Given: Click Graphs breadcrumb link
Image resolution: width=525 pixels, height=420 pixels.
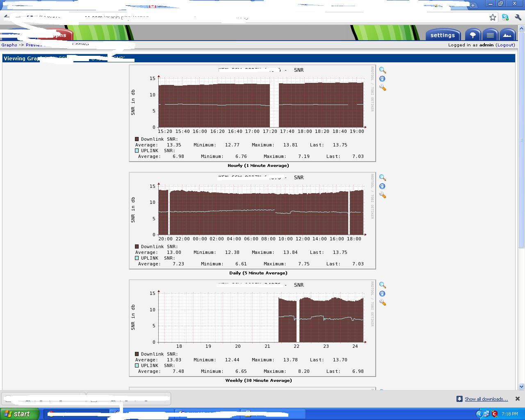Looking at the screenshot, I should point(9,45).
